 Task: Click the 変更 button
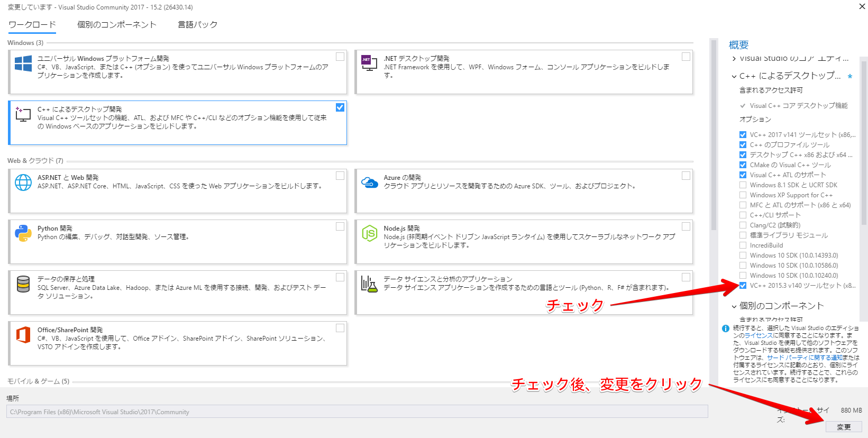844,427
